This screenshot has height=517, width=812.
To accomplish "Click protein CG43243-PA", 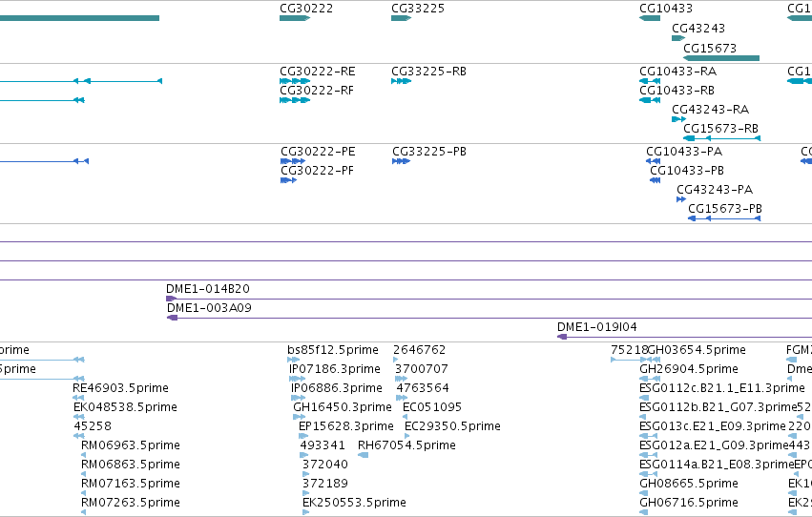I will click(715, 190).
